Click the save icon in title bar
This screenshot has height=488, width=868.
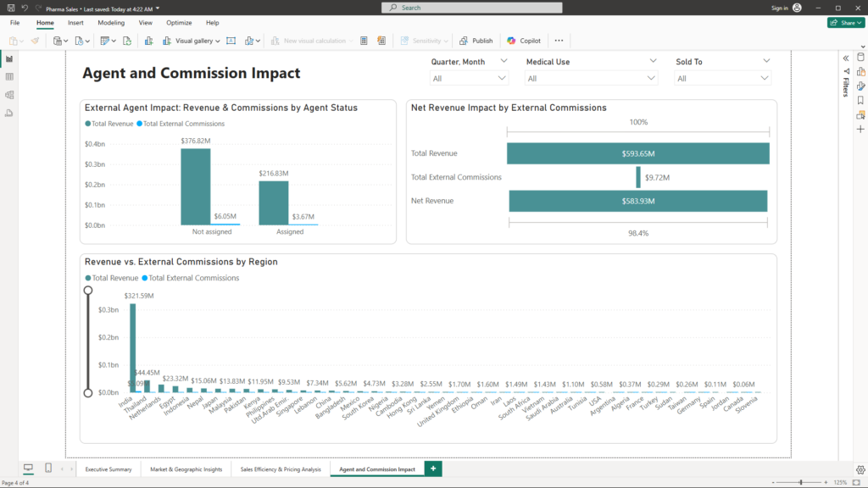[10, 8]
